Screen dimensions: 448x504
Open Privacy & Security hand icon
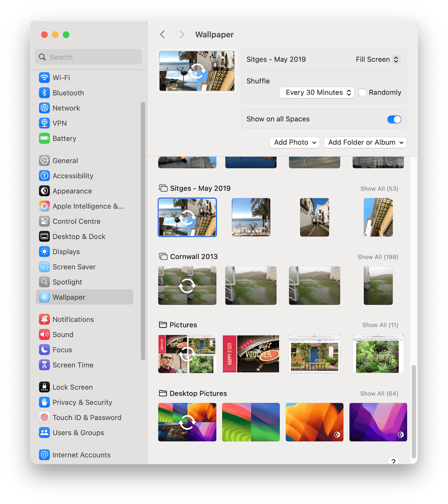point(44,402)
